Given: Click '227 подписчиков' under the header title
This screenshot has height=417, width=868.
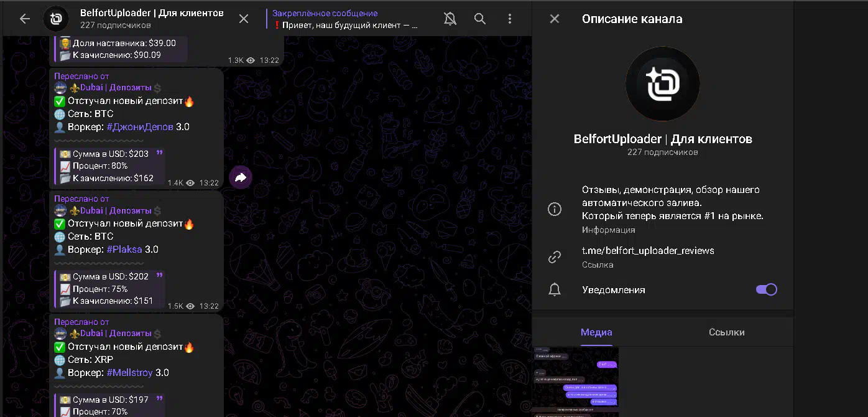Looking at the screenshot, I should click(x=116, y=26).
